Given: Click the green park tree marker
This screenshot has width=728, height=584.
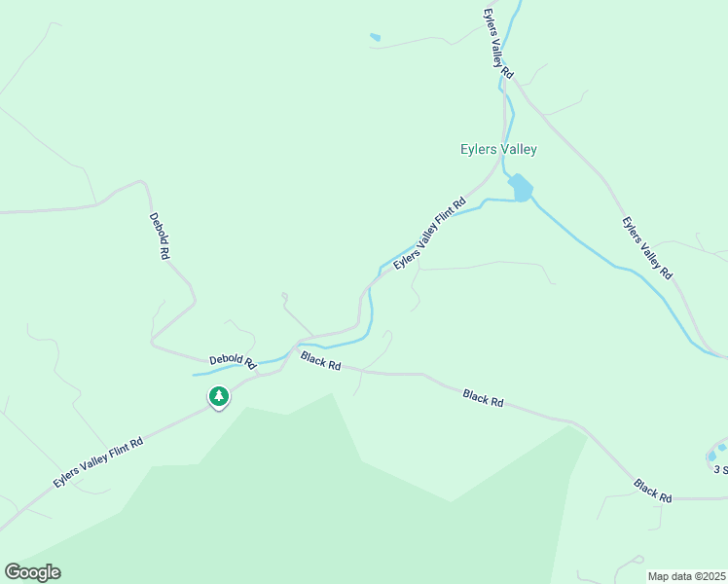Looking at the screenshot, I should click(219, 397).
